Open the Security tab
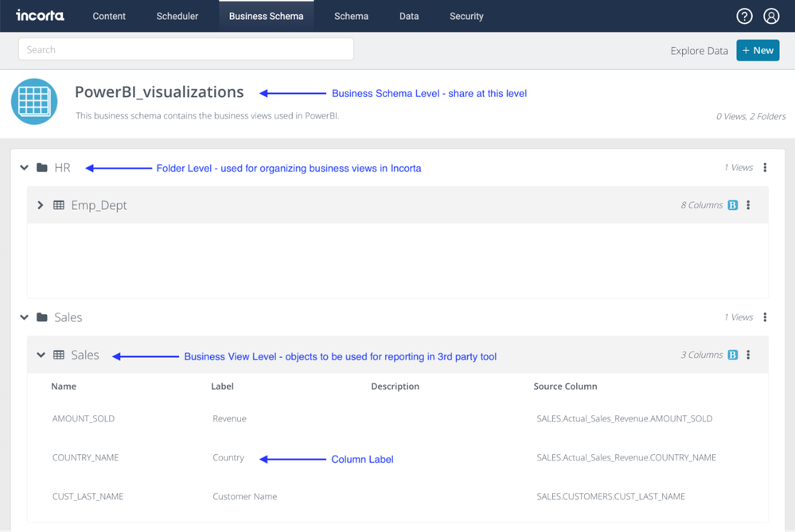795x532 pixels. pos(466,16)
